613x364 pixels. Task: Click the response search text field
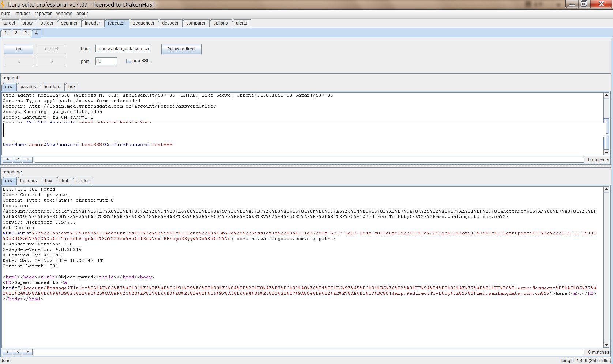309,352
